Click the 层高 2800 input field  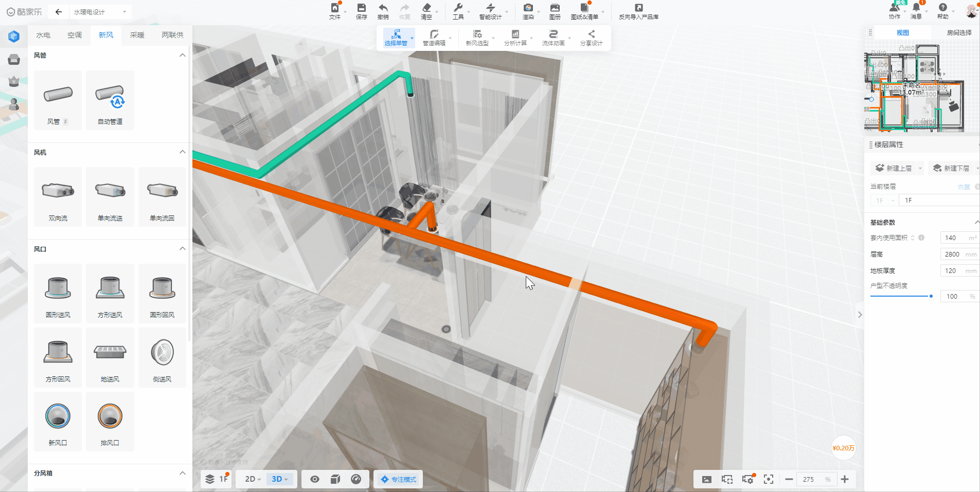tap(952, 254)
